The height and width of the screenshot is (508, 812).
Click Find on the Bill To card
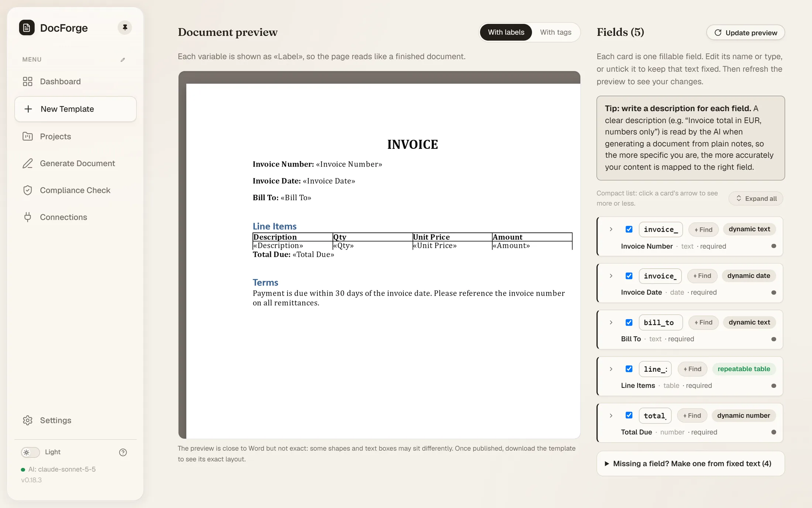click(x=703, y=323)
